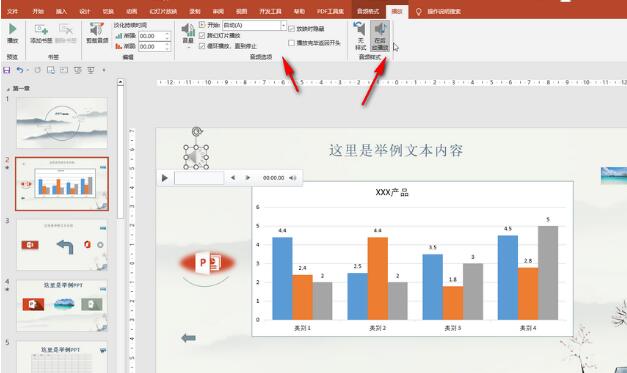Screen dimensions: 627x373
Task: Open the PDF tools tab
Action: tap(330, 11)
